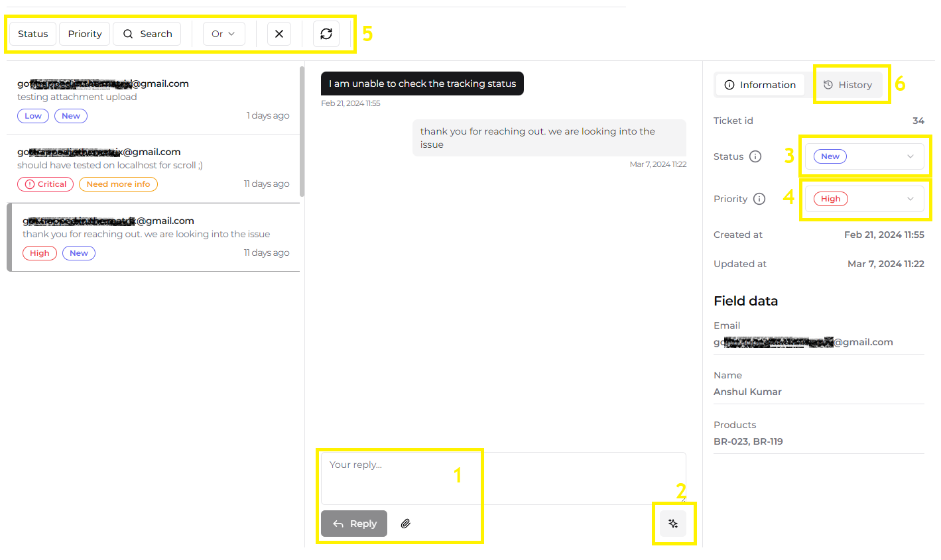Viewport: 941px width, 560px height.
Task: Clear filters with the X icon
Action: 279,34
